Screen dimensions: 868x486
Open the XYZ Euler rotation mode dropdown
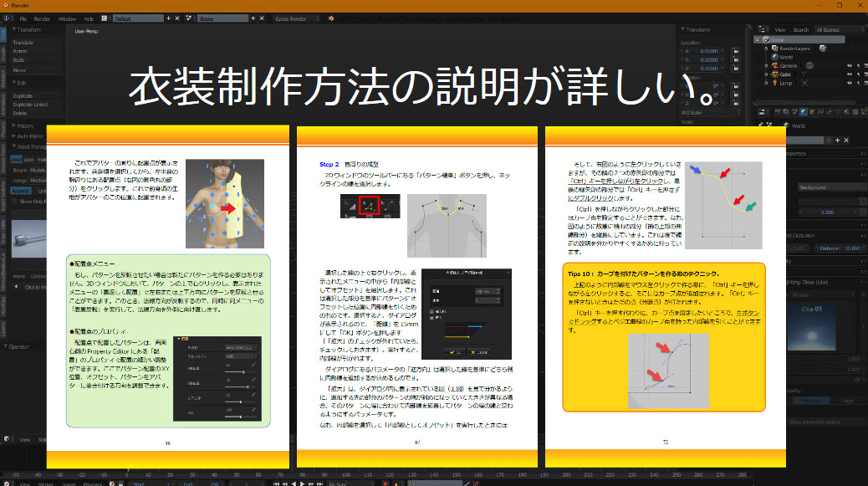tap(710, 112)
